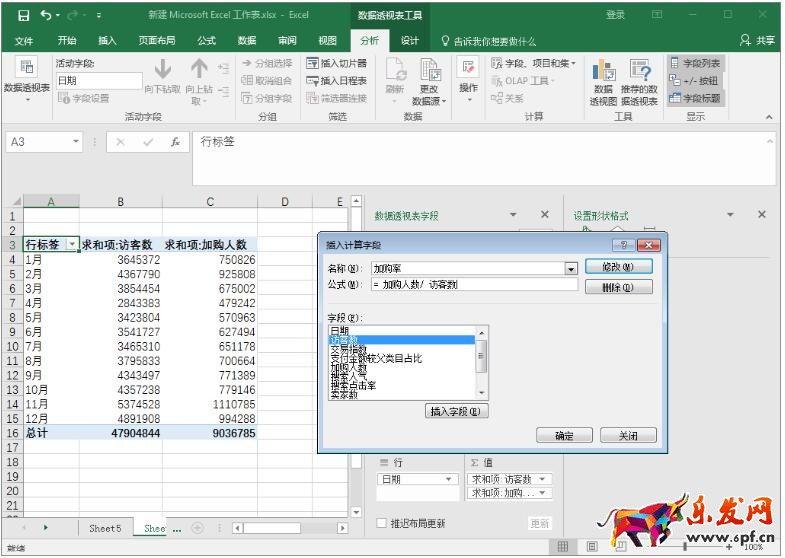
Task: Open Fields, Items & Sets (字段、项目和集)
Action: tap(534, 63)
